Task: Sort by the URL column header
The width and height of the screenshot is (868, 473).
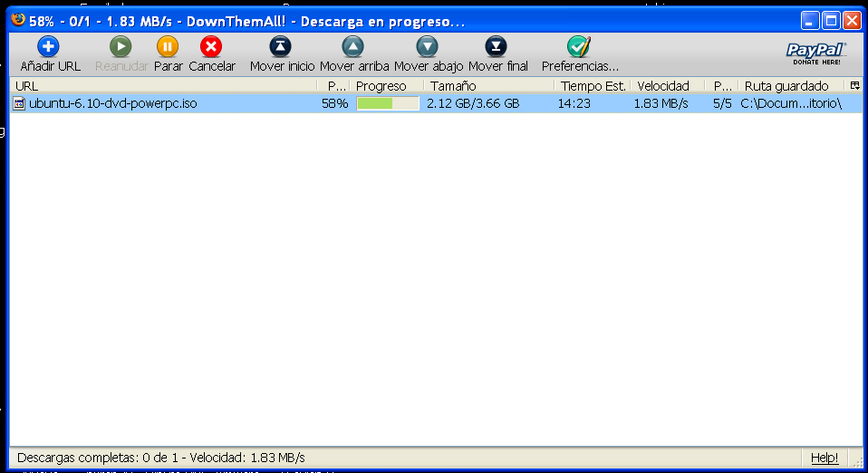Action: (x=164, y=86)
